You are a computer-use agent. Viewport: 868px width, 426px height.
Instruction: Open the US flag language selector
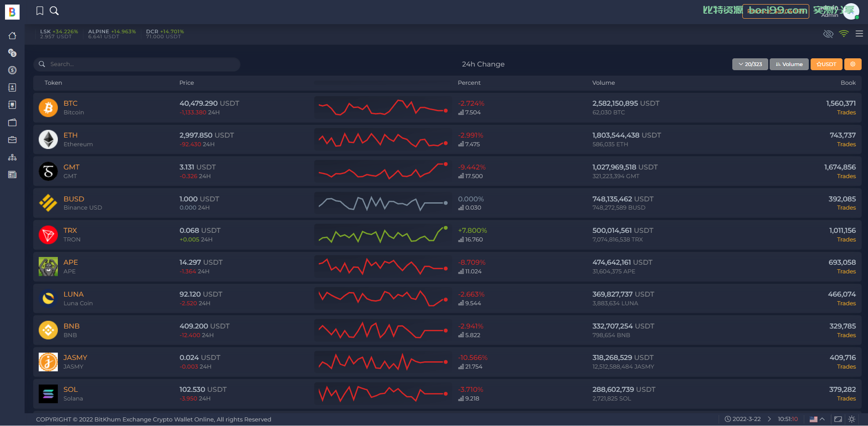click(817, 419)
